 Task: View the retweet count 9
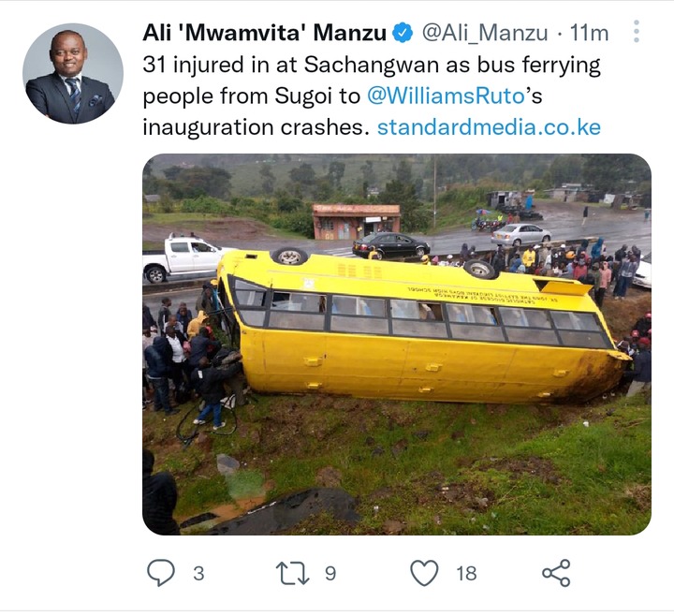330,574
